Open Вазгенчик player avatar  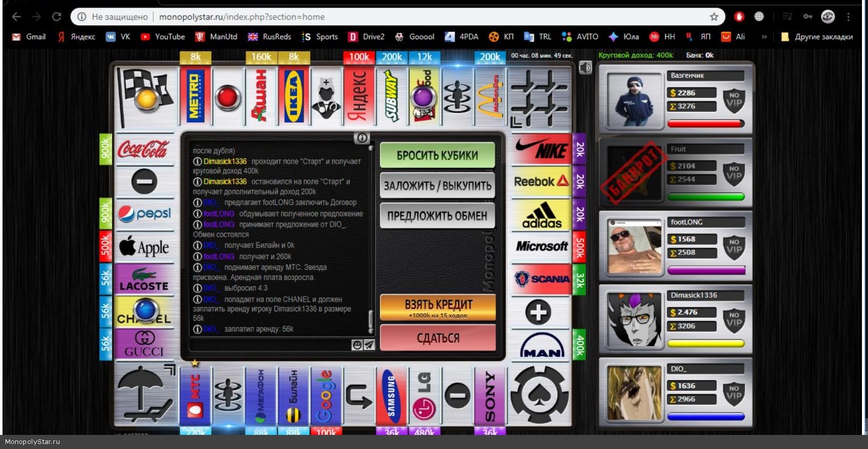pos(634,100)
